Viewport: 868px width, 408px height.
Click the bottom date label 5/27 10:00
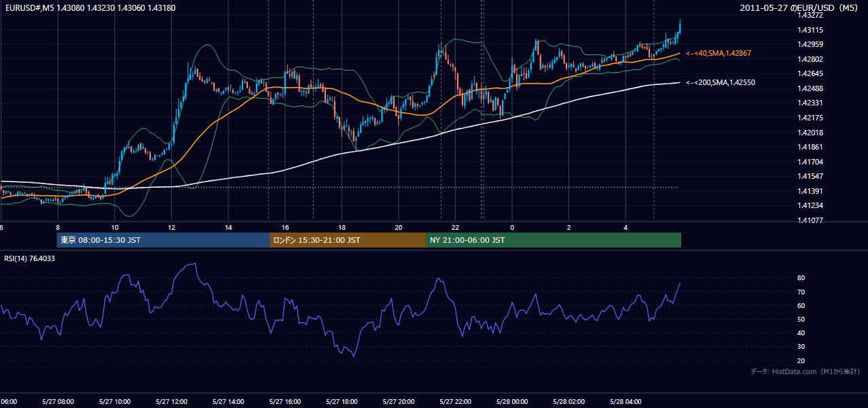pyautogui.click(x=114, y=402)
